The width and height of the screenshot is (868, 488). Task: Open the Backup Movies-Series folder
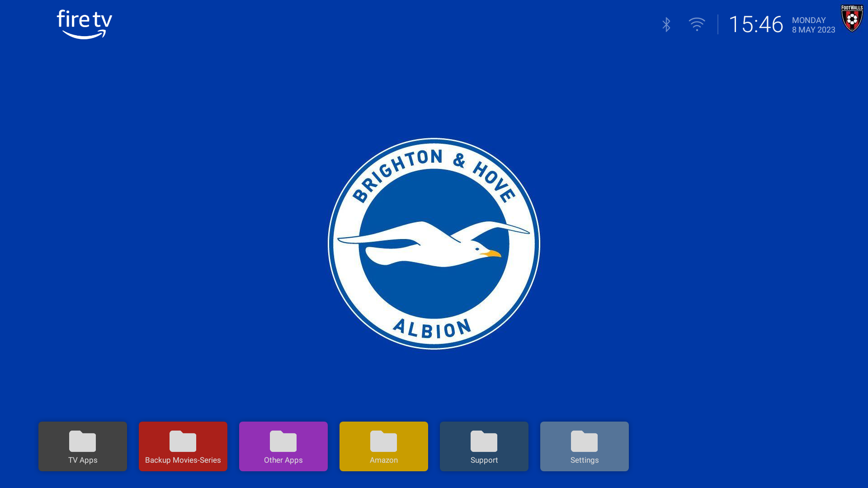point(183,446)
